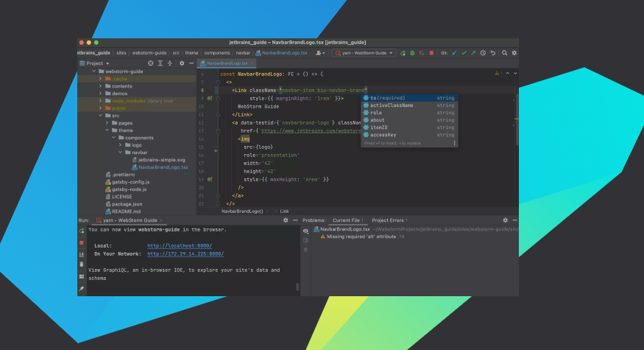Clear all trash icon in Run panel
This screenshot has width=644, height=350.
point(81,265)
